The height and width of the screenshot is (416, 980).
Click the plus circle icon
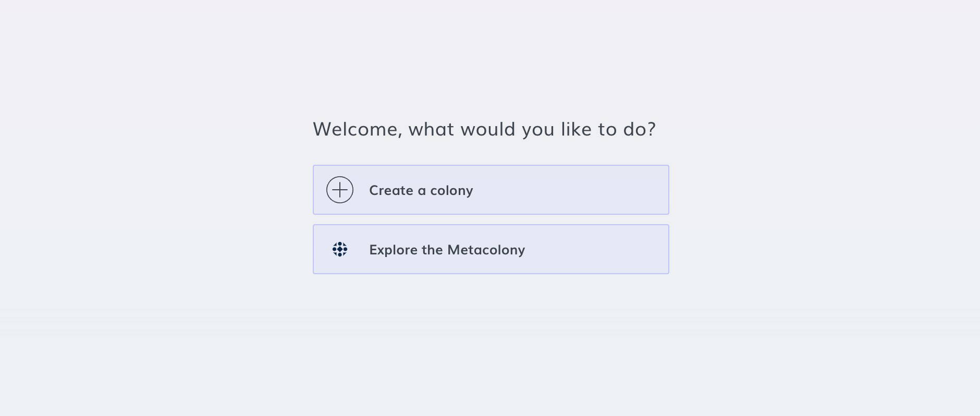(340, 190)
